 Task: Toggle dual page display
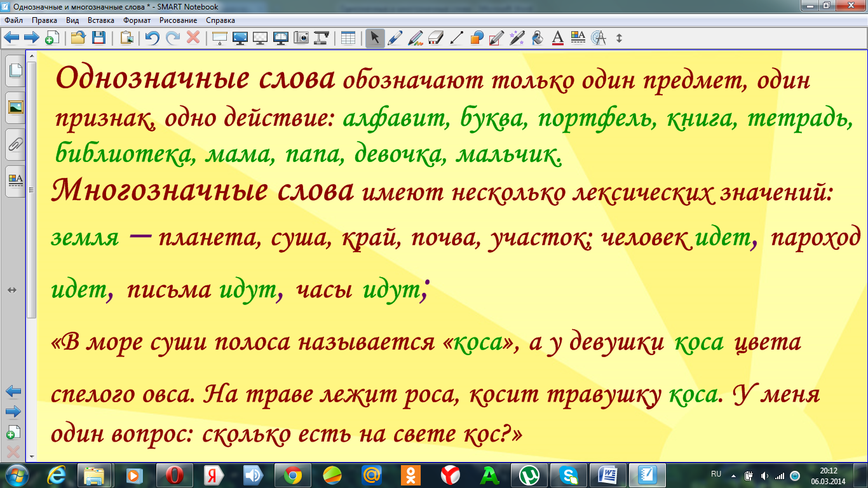[281, 38]
